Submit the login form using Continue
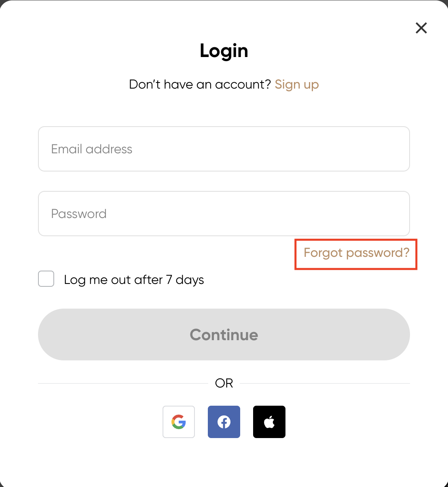Viewport: 448px width, 487px height. (x=224, y=335)
